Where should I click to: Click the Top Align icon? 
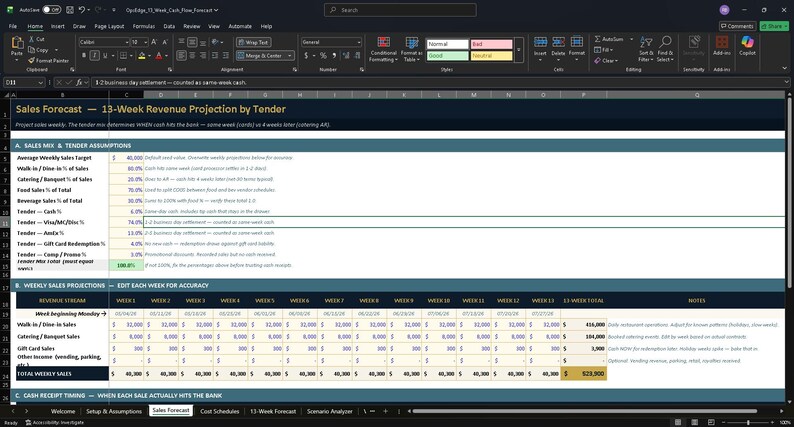coord(181,42)
